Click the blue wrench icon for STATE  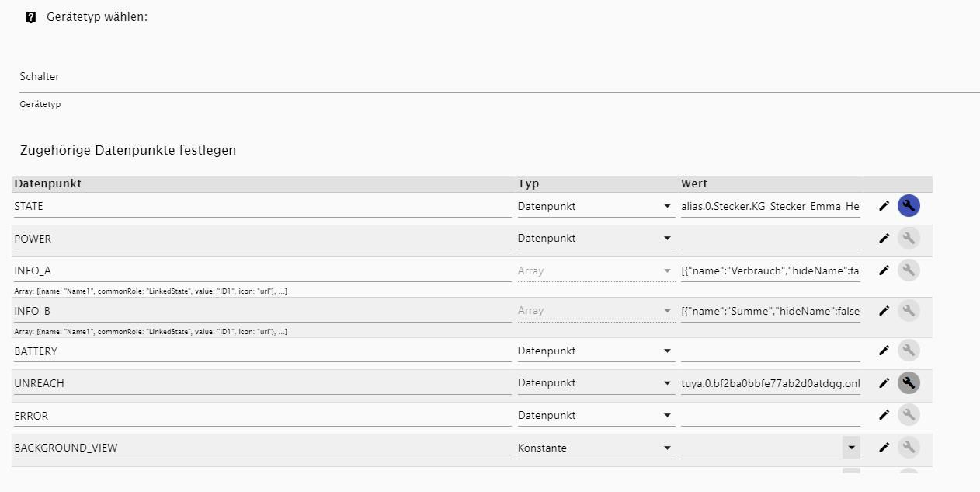point(909,206)
